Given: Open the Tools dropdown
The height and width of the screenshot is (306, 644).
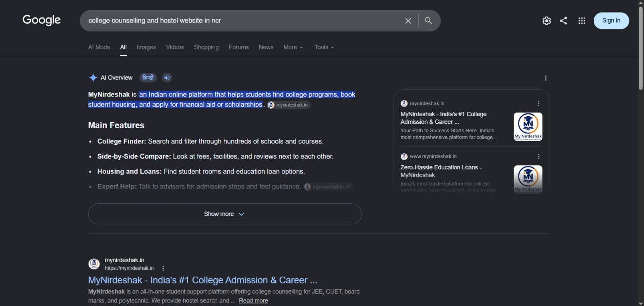Looking at the screenshot, I should (324, 47).
